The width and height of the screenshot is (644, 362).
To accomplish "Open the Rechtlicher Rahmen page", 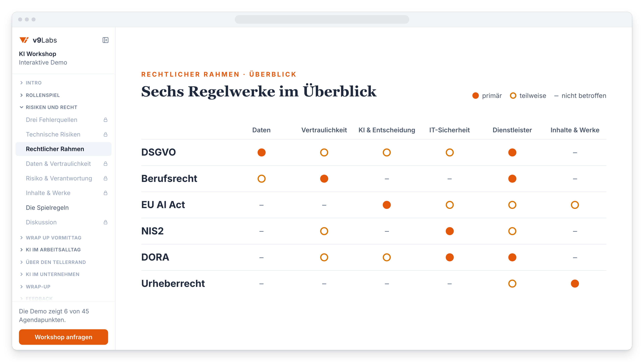I will click(64, 149).
